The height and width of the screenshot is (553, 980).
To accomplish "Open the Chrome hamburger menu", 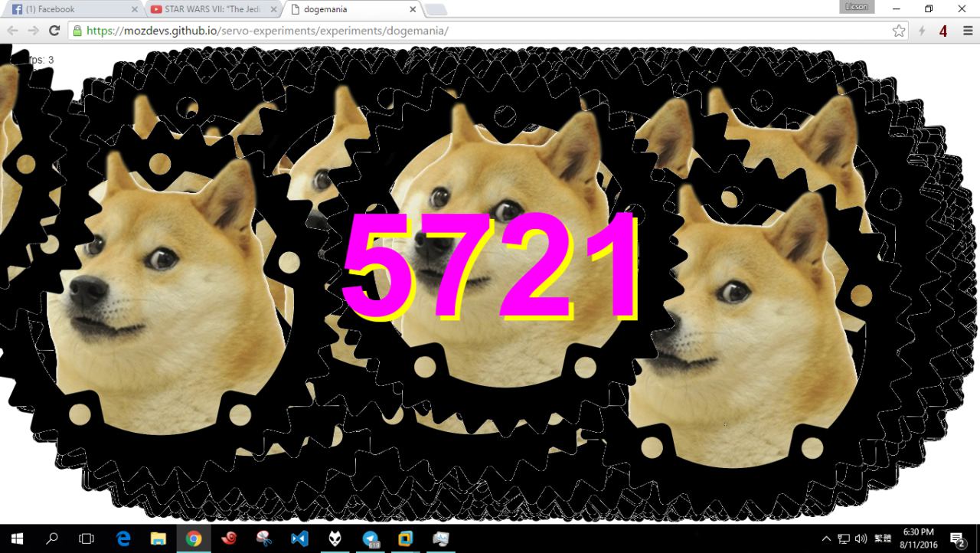I will coord(967,31).
